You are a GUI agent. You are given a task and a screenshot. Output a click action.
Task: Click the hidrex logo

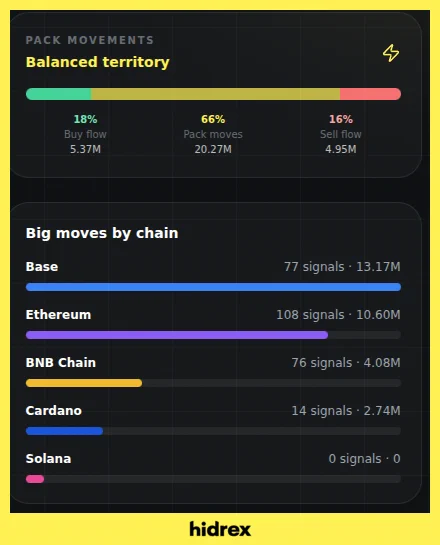coord(220,529)
